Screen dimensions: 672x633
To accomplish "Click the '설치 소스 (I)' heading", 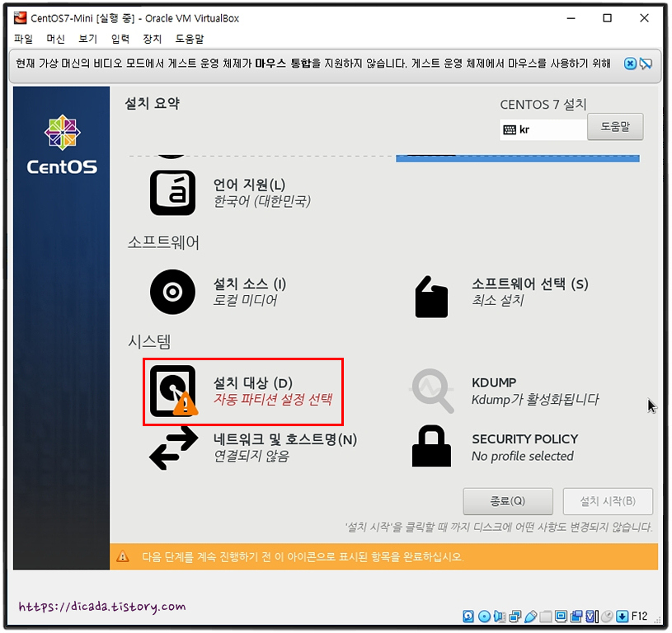I will tap(250, 284).
